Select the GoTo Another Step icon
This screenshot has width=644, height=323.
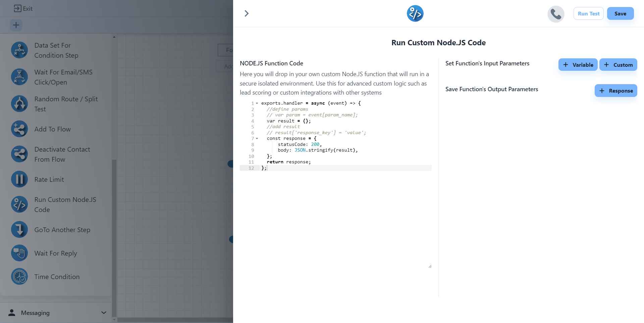[x=19, y=230]
